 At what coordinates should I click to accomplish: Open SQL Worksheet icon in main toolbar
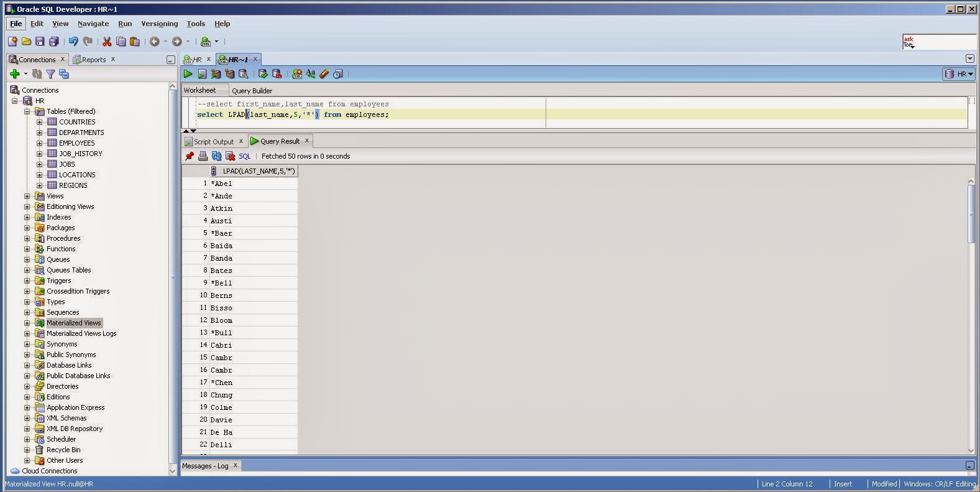tap(206, 42)
